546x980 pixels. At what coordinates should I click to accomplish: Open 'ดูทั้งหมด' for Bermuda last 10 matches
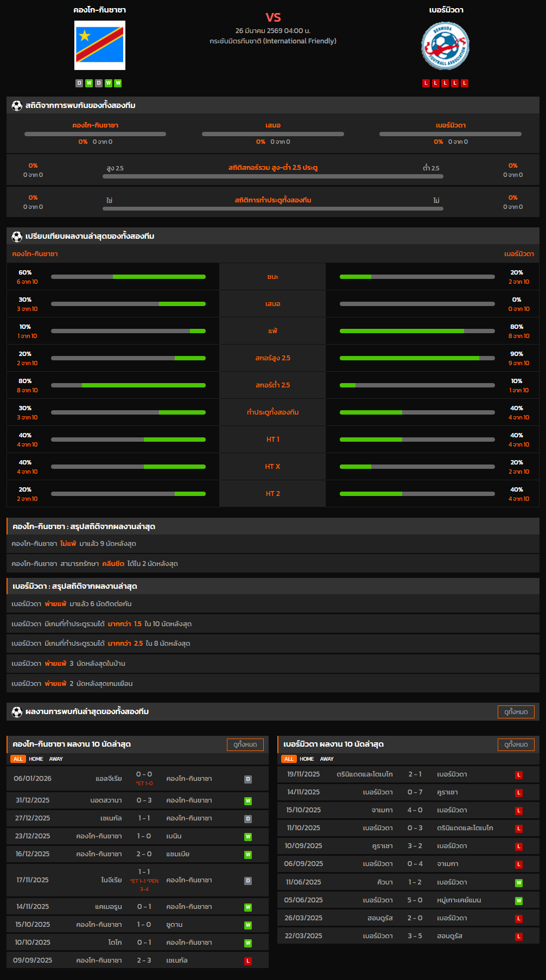coord(516,744)
